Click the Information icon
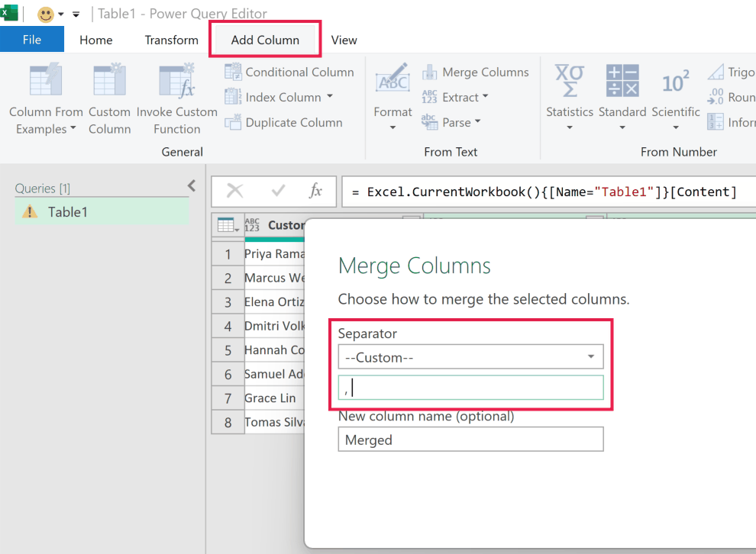756x554 pixels. coord(716,122)
